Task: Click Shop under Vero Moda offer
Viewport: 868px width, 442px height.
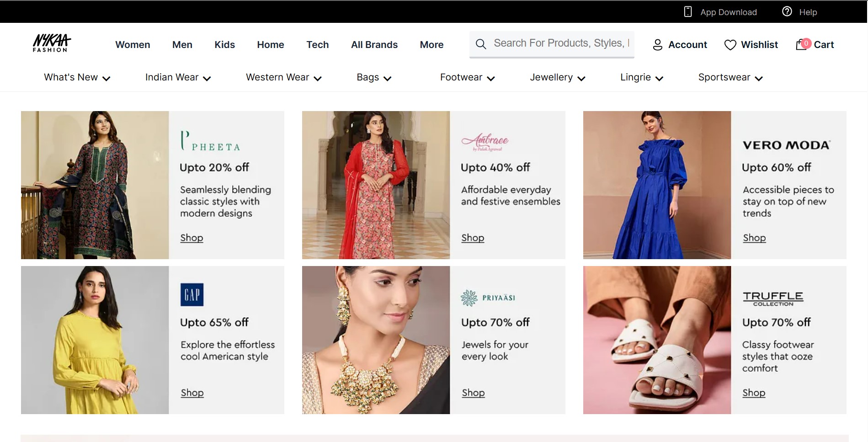Action: [x=754, y=237]
